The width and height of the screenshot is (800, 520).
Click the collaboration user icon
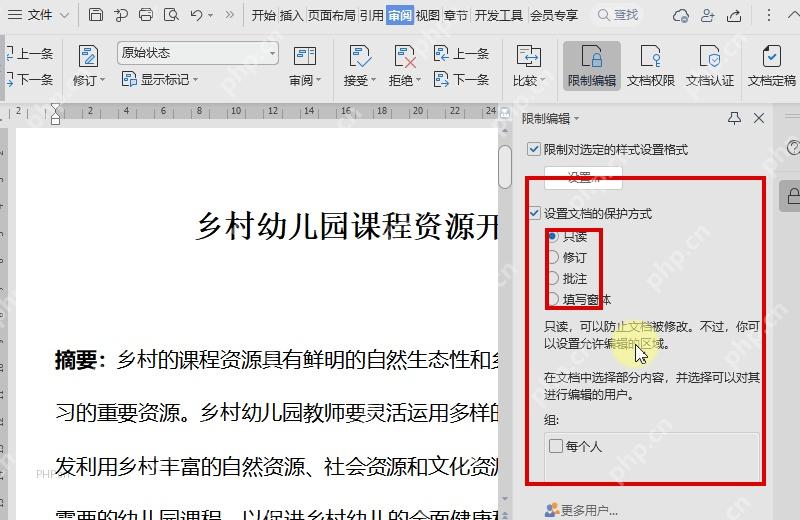(x=708, y=15)
